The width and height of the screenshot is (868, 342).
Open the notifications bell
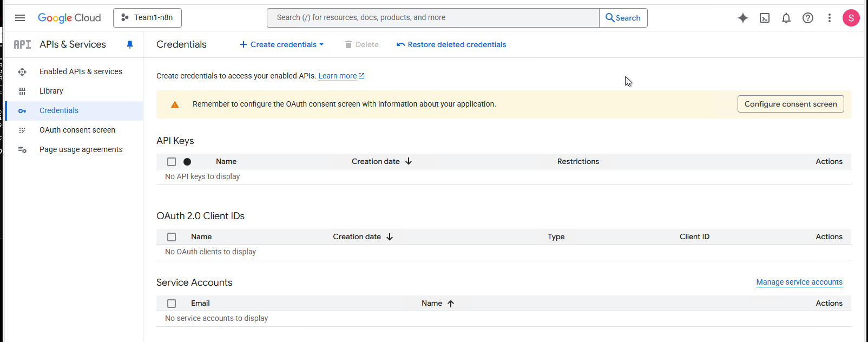click(786, 18)
